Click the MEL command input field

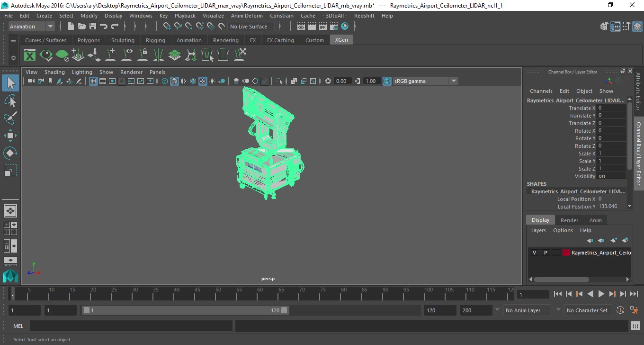131,326
